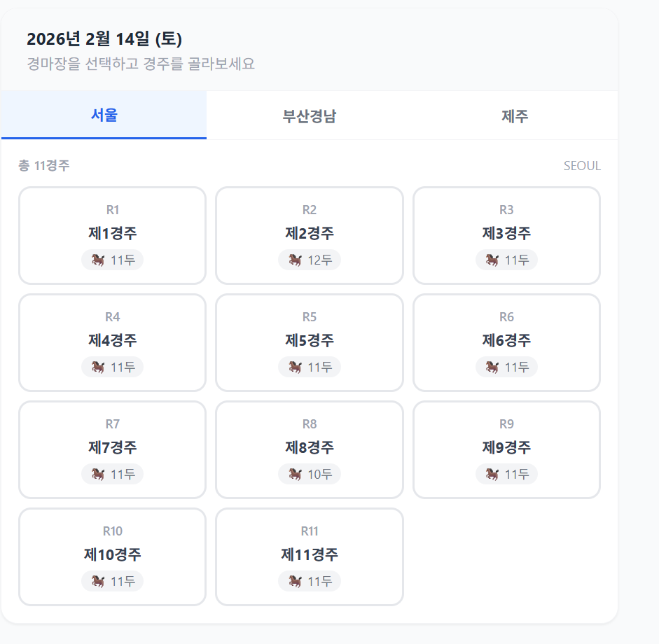
Task: Select the 제1경주 title text
Action: tap(112, 233)
